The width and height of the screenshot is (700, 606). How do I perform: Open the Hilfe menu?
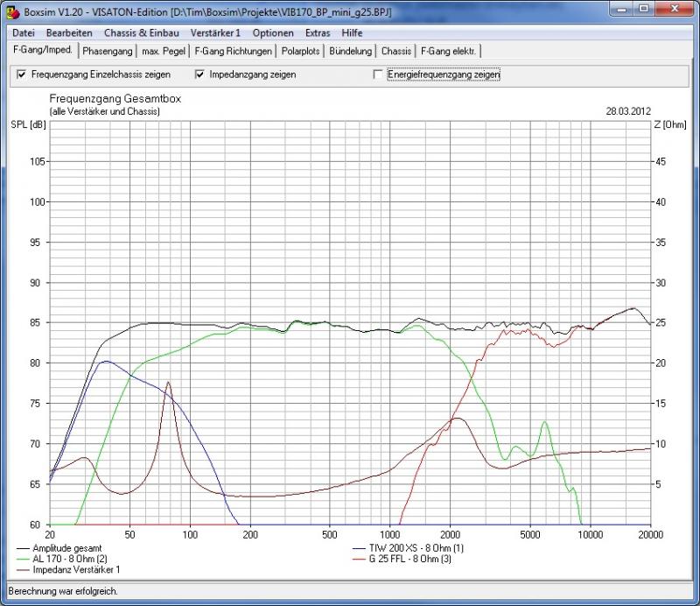(x=352, y=32)
